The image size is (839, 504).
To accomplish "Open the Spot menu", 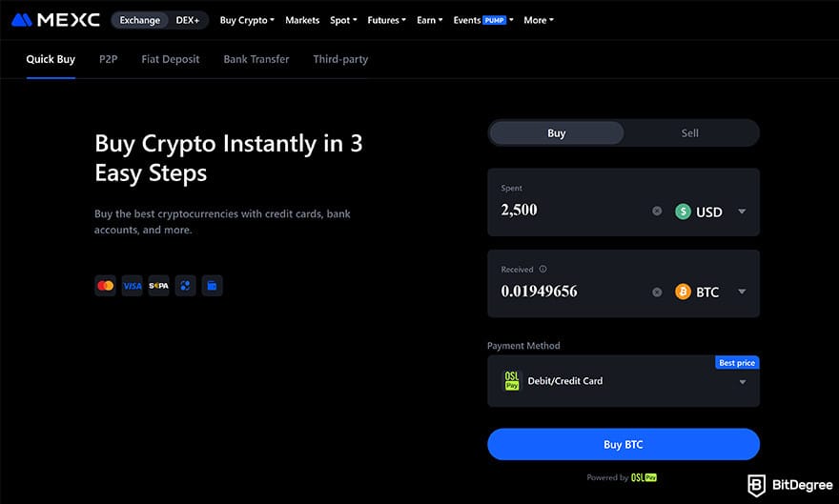I will (x=343, y=20).
